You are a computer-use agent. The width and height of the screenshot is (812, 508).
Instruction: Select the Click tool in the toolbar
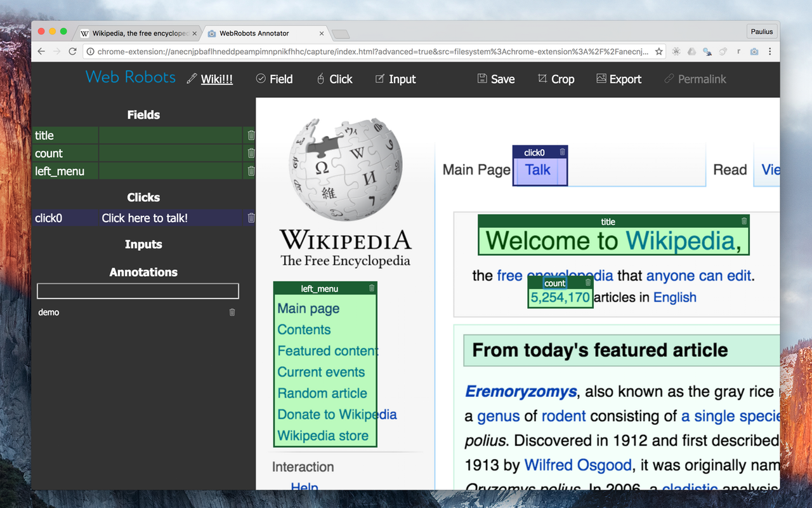point(334,79)
